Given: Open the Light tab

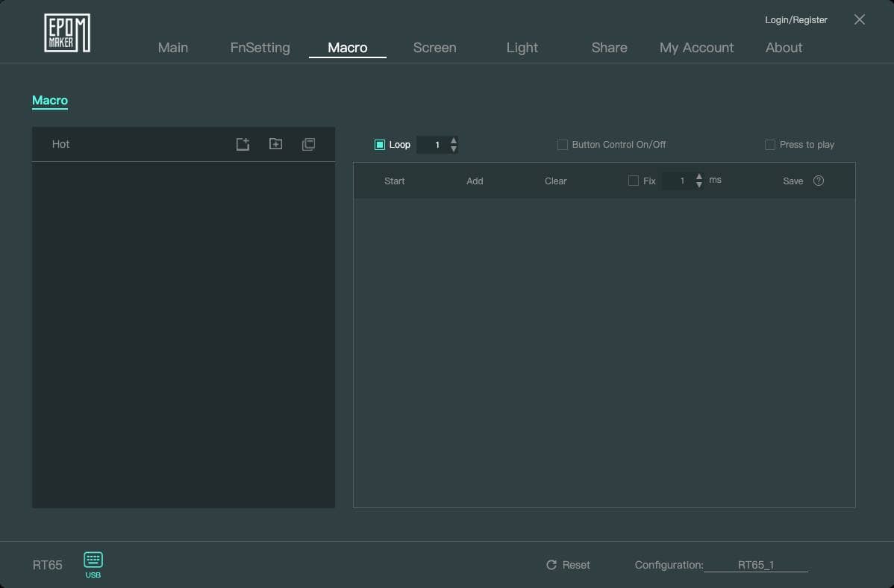Looking at the screenshot, I should pos(522,48).
